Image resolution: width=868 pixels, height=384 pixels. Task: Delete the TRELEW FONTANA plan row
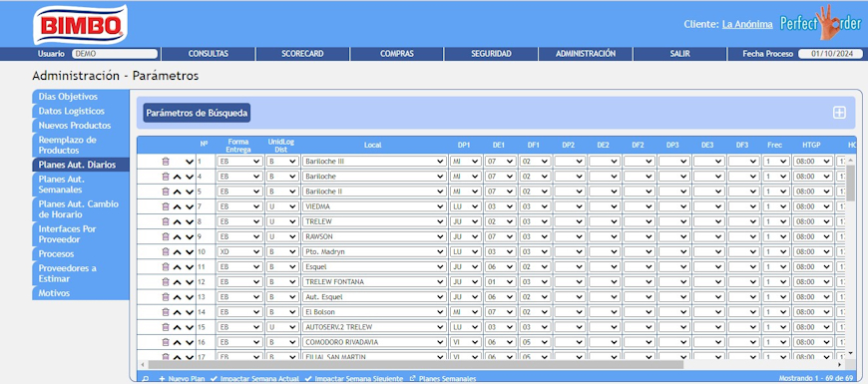coord(165,281)
